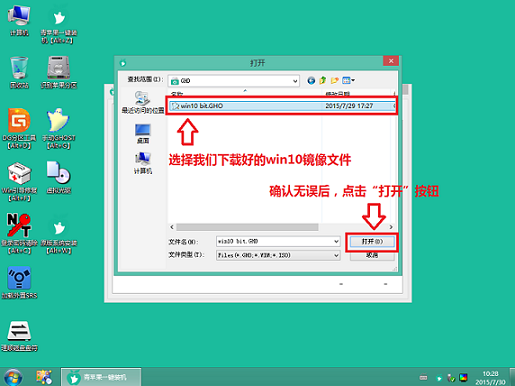The width and height of the screenshot is (515, 386).
Task: Click the right arrow of horizontal scrollbar
Action: pos(391,227)
